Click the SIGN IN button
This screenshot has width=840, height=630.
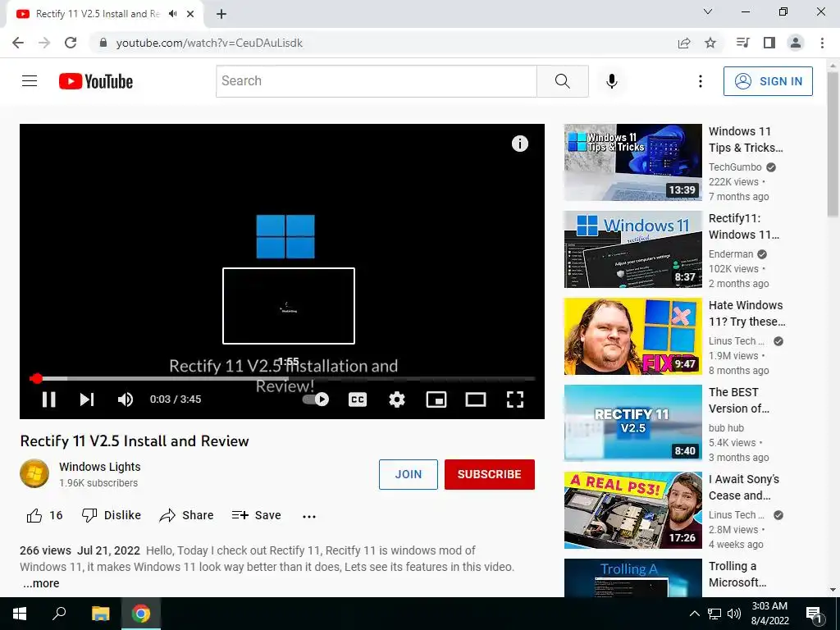point(768,81)
